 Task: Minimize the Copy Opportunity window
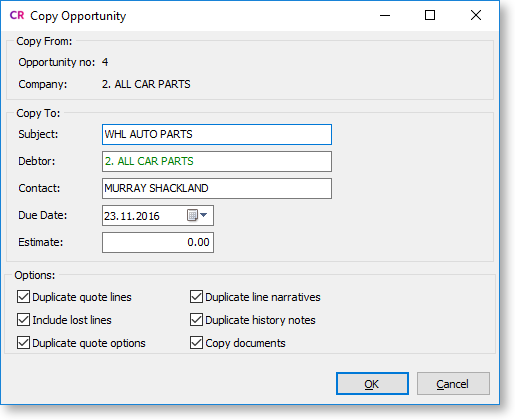pos(385,15)
